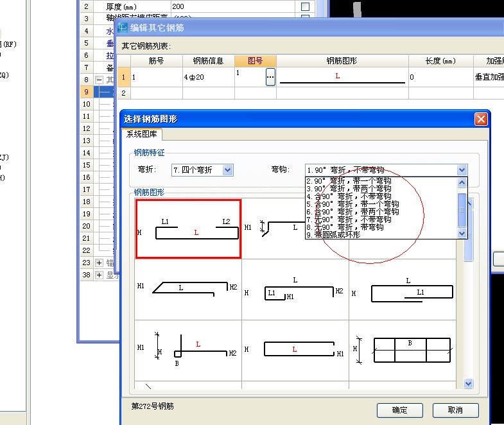The height and width of the screenshot is (425, 504).
Task: Click the dropdown list scroll up arrow
Action: coord(462,182)
